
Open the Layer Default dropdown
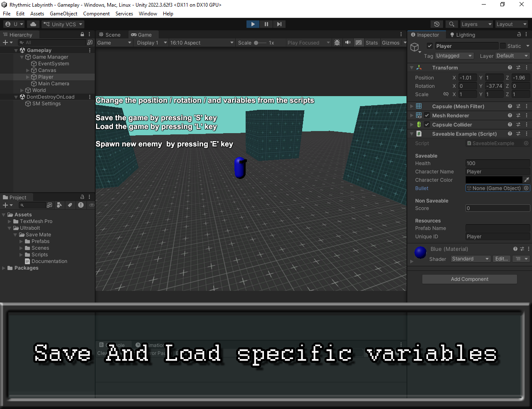click(512, 56)
